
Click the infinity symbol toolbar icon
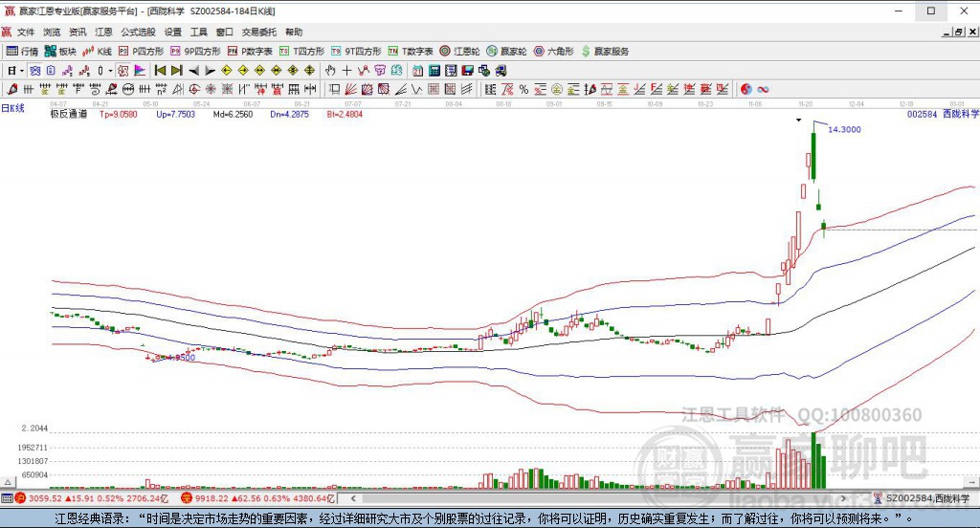point(763,89)
